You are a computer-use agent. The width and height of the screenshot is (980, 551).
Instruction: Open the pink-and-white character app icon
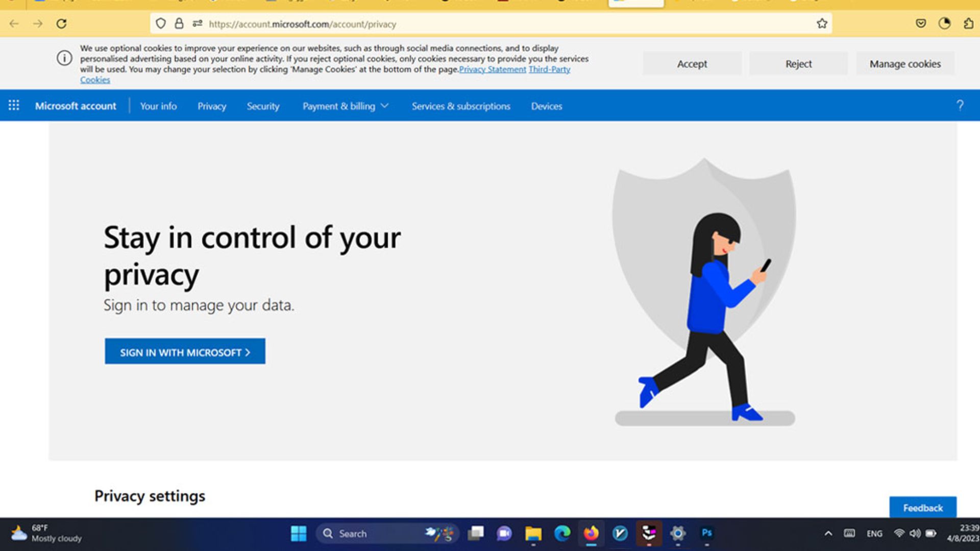pyautogui.click(x=649, y=534)
